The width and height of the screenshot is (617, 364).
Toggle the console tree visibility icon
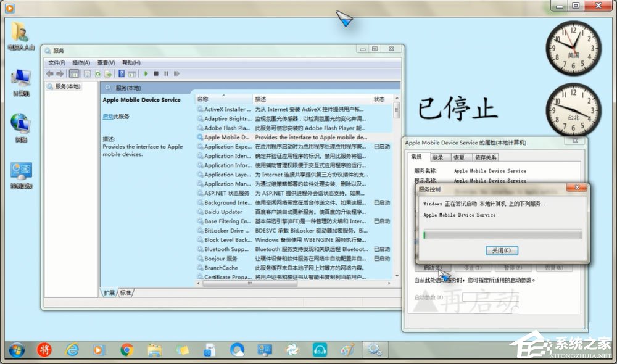click(75, 74)
